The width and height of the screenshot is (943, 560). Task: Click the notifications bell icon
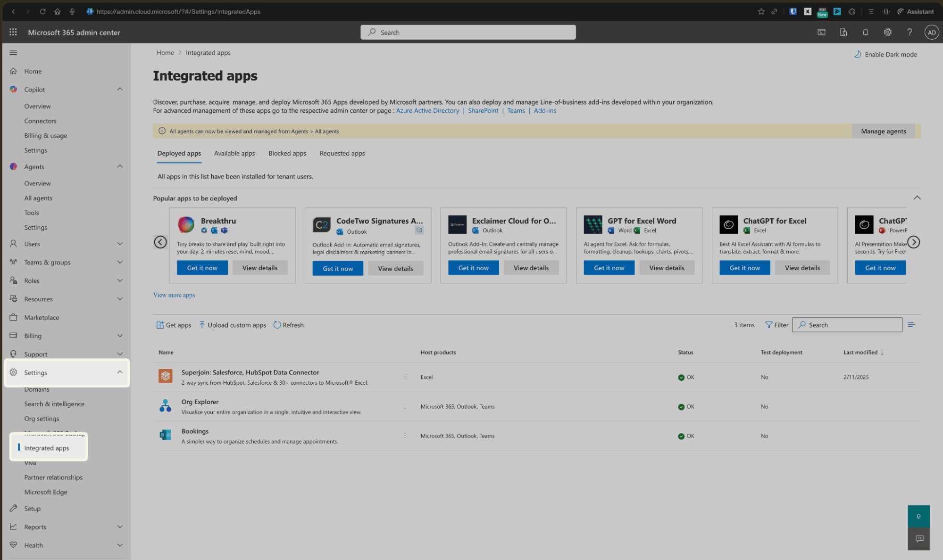[865, 32]
